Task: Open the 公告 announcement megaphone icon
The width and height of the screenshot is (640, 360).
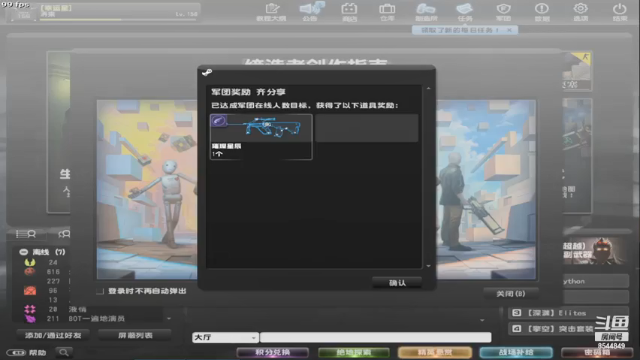Action: click(x=311, y=12)
